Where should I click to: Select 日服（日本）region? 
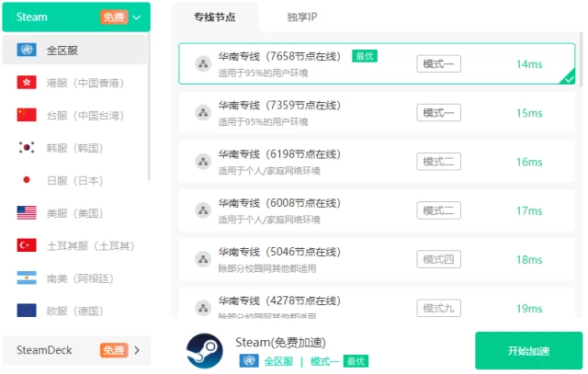coord(74,180)
